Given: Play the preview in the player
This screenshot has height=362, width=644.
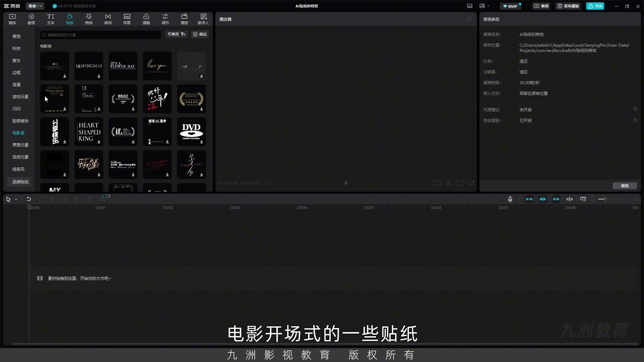Looking at the screenshot, I should (346, 183).
